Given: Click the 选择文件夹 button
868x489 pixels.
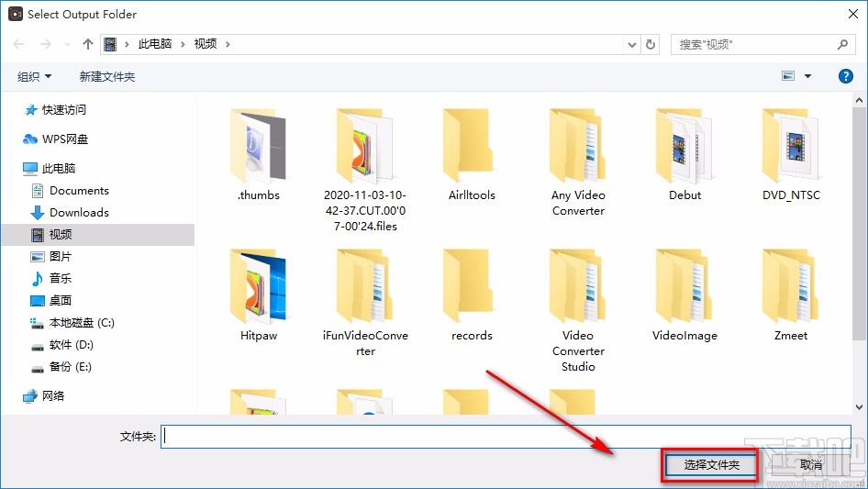Looking at the screenshot, I should (x=711, y=464).
